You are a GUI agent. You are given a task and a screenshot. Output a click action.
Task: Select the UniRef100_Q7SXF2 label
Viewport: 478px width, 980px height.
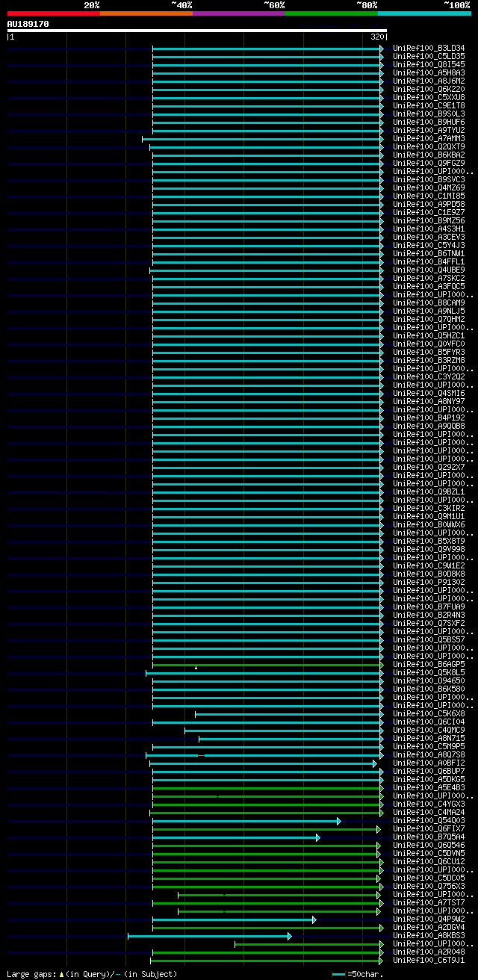click(429, 624)
